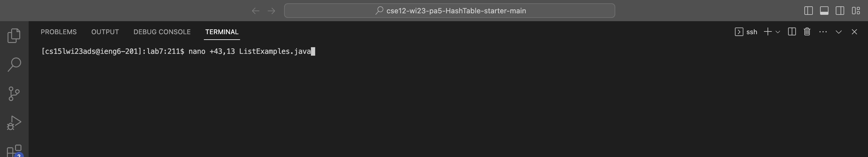This screenshot has height=157, width=868.
Task: Open the launch profile dropdown arrow
Action: [778, 32]
